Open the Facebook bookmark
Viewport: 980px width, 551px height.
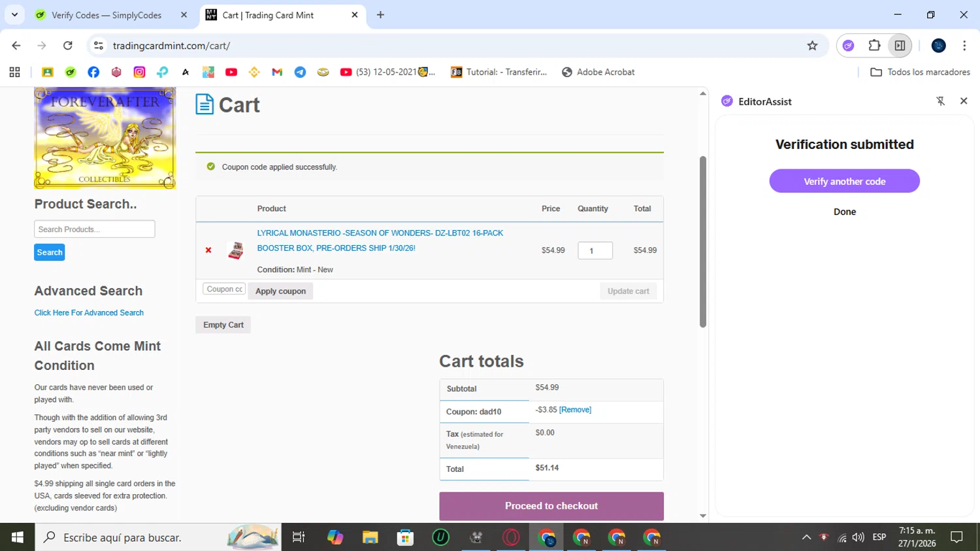point(93,72)
